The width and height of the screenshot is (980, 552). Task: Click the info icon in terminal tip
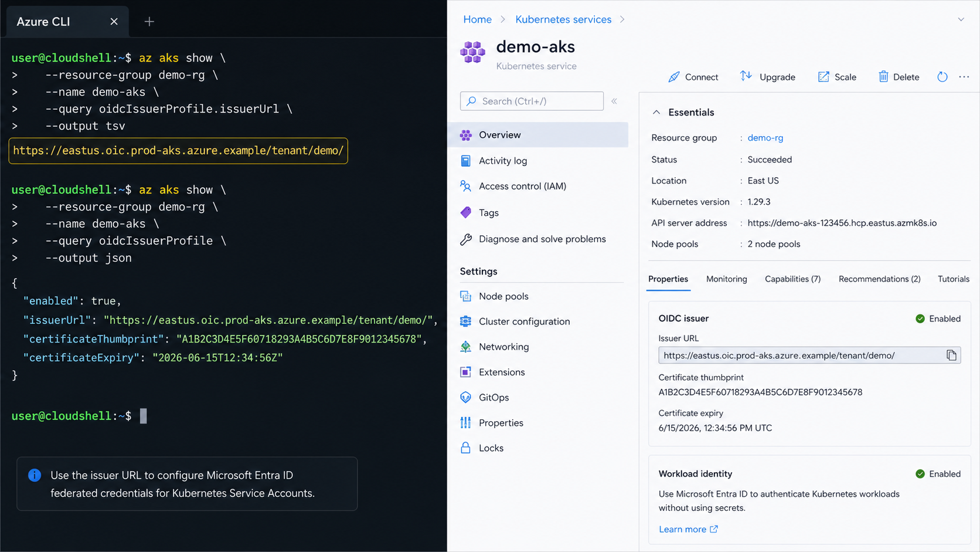35,475
